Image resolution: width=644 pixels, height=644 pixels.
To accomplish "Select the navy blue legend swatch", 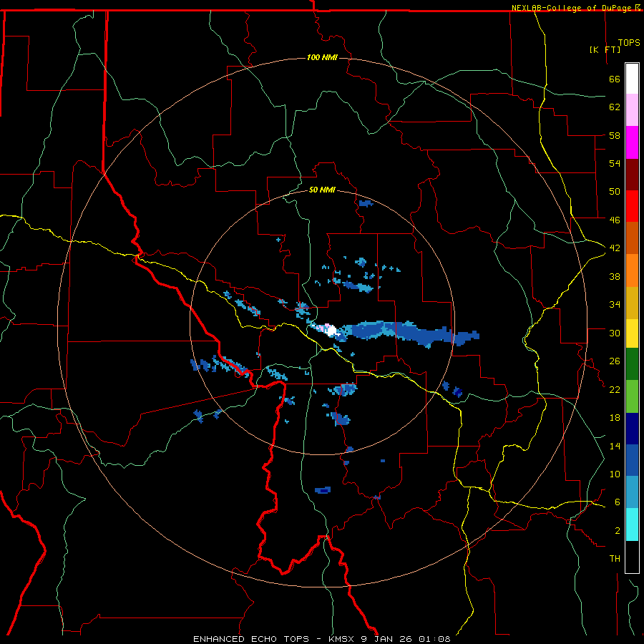I will [632, 429].
